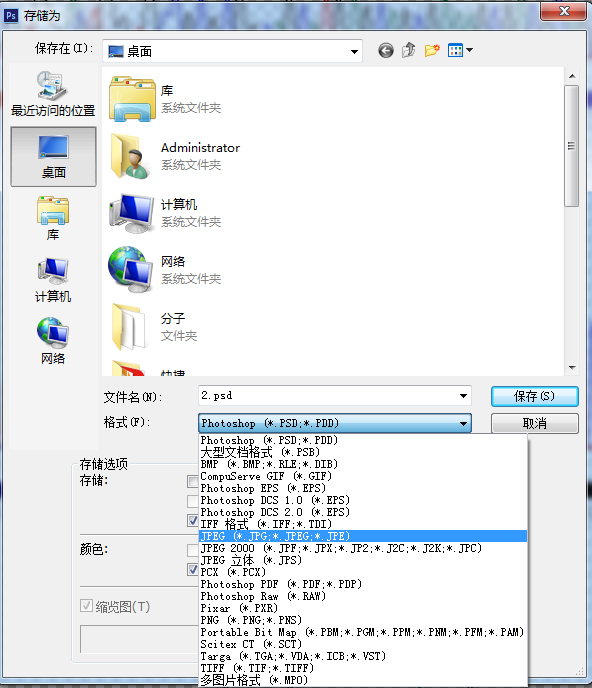Toggle checked checkbox under 颜色 section
The height and width of the screenshot is (688, 592).
tap(193, 570)
